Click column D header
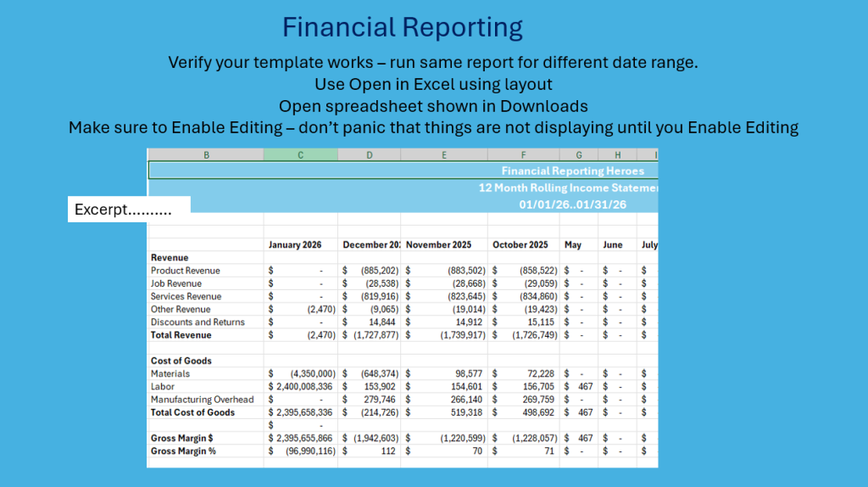The width and height of the screenshot is (868, 487). tap(369, 154)
